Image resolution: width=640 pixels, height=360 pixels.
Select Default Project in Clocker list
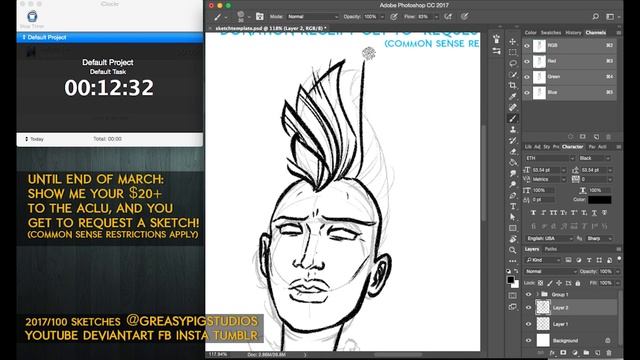pos(110,38)
